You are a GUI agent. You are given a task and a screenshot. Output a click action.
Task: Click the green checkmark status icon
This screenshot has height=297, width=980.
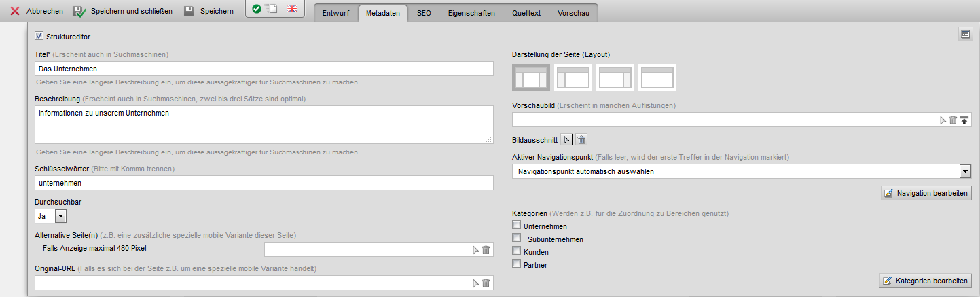256,9
